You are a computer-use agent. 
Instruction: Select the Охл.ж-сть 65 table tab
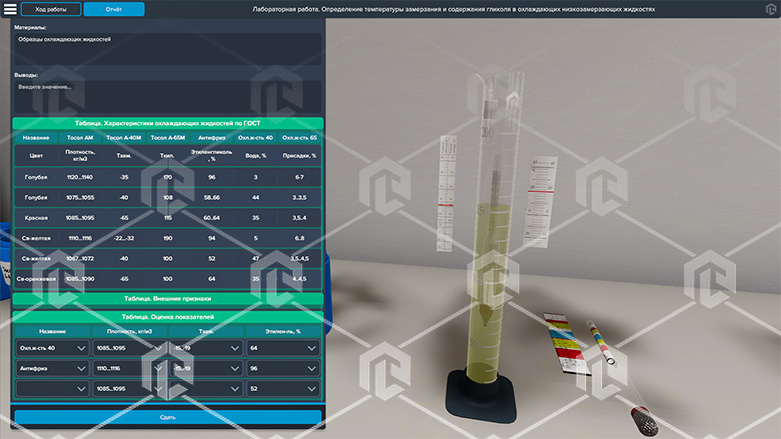(x=299, y=138)
